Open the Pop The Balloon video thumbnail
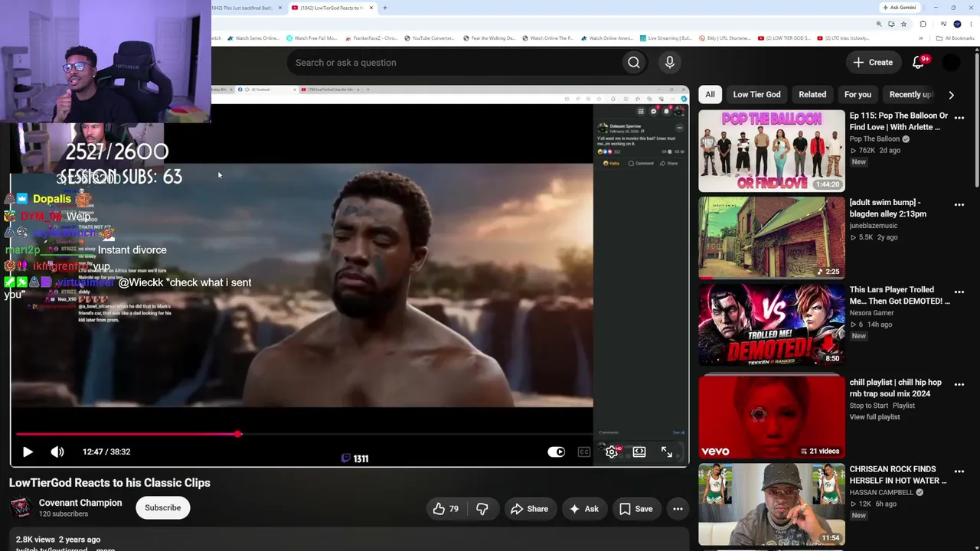 tap(772, 151)
